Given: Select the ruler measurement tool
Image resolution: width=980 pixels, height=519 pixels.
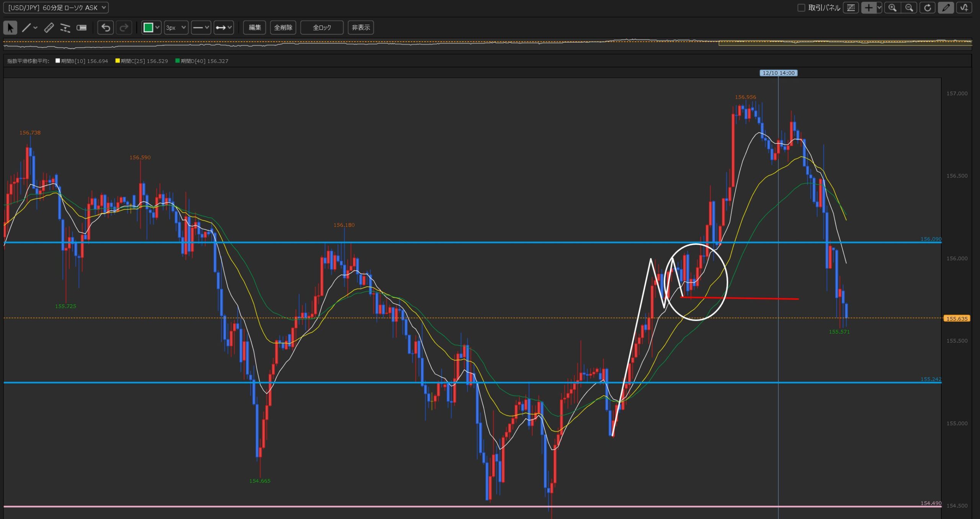Looking at the screenshot, I should pos(49,28).
